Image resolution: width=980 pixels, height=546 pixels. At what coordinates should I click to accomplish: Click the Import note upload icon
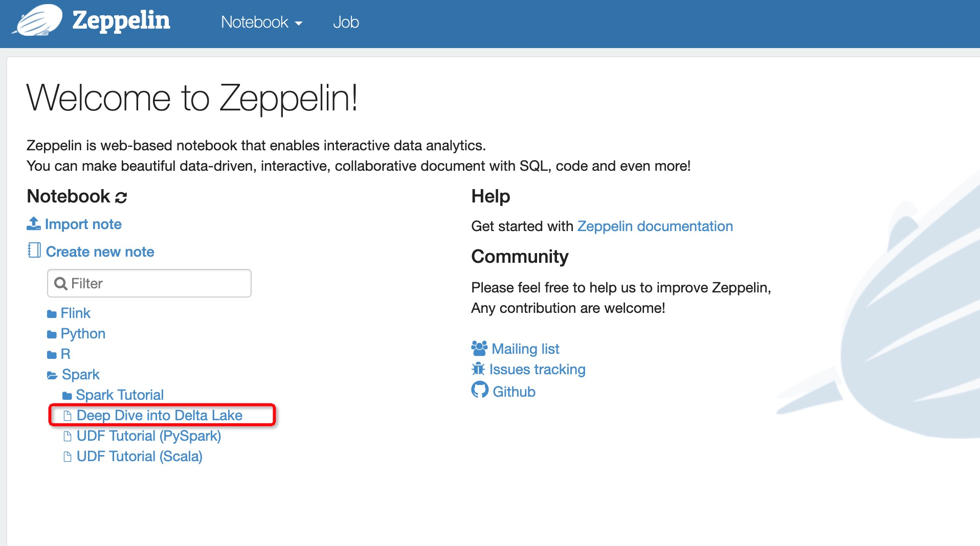click(x=34, y=224)
